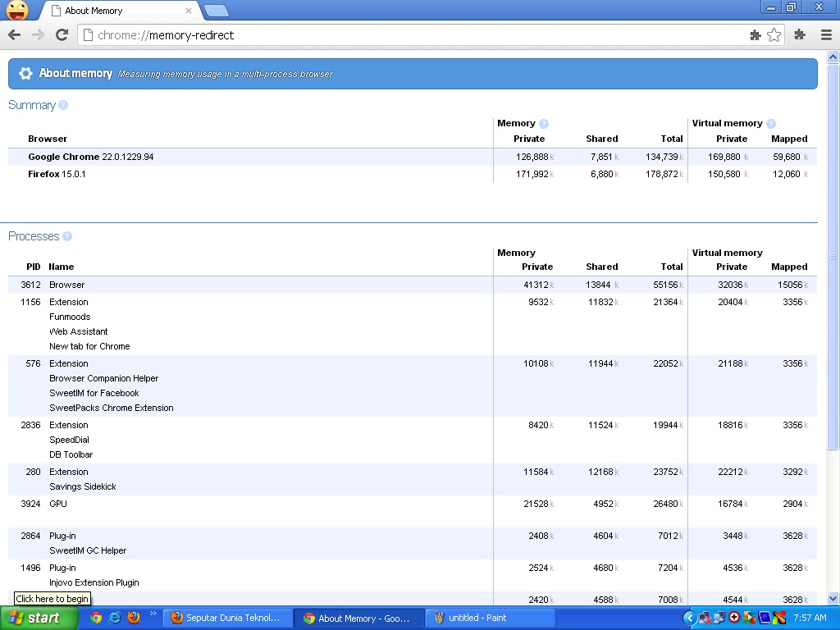Click the browser forward arrow

pos(38,35)
